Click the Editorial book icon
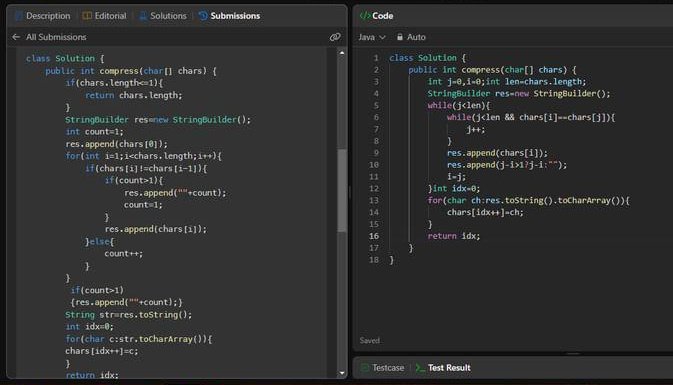 pos(87,16)
